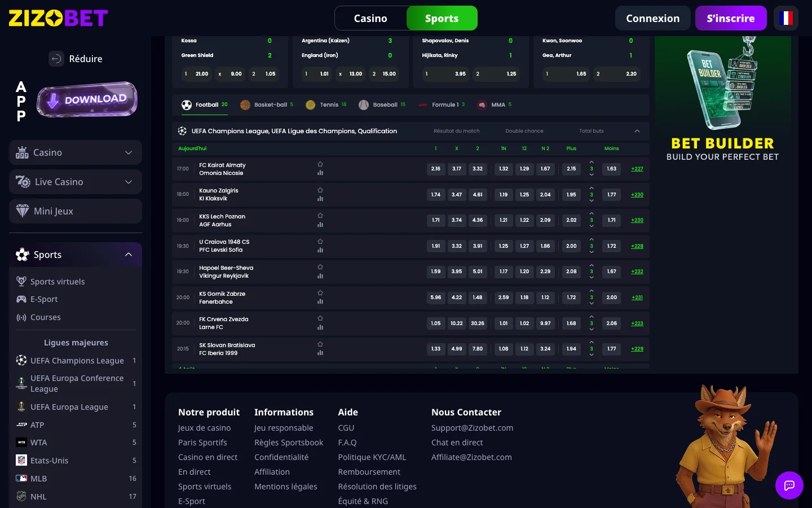
Task: Open statistics for KS Gornik Zabrze match
Action: 320,302
